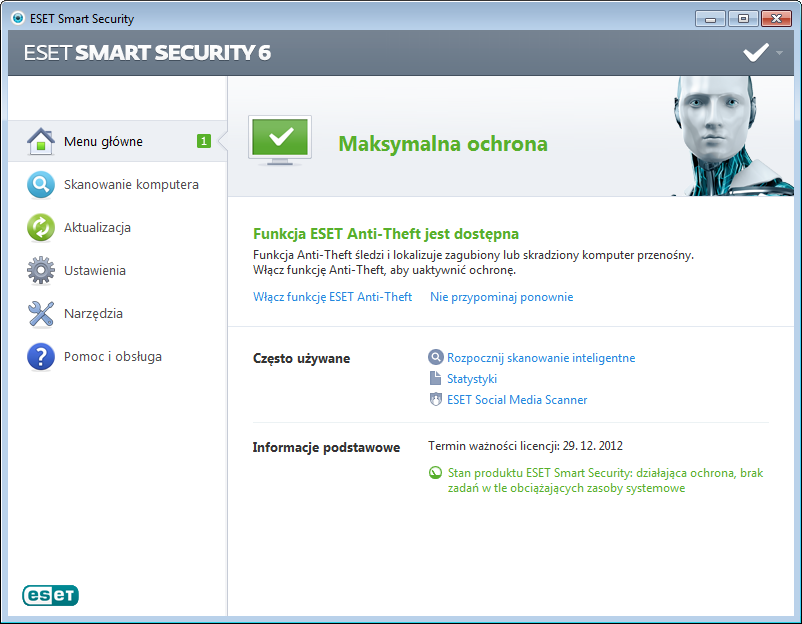The width and height of the screenshot is (802, 624).
Task: Open the Statystyki link
Action: click(x=472, y=379)
